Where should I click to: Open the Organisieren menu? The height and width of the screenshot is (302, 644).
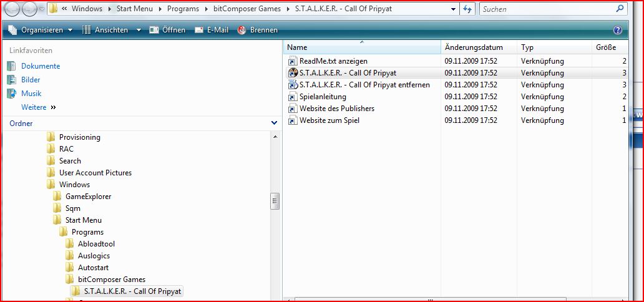(x=40, y=30)
